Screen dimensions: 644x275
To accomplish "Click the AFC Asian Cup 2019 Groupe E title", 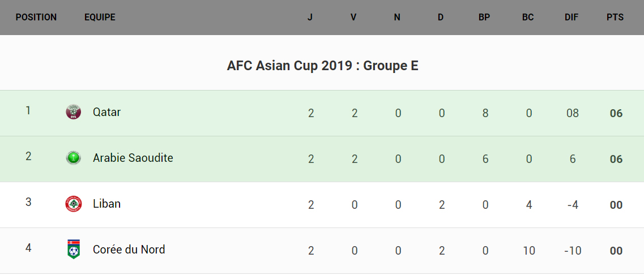I will (x=322, y=66).
